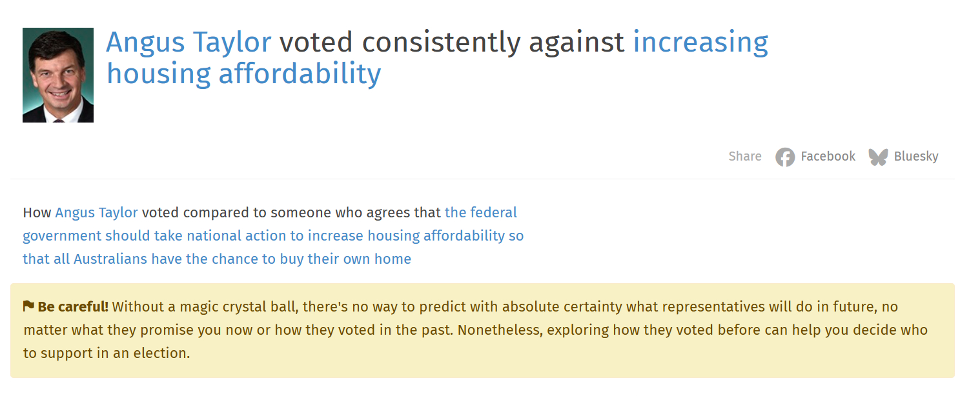The image size is (980, 396).
Task: Visit the Angus Taylor link in the comparison sentence
Action: click(96, 213)
